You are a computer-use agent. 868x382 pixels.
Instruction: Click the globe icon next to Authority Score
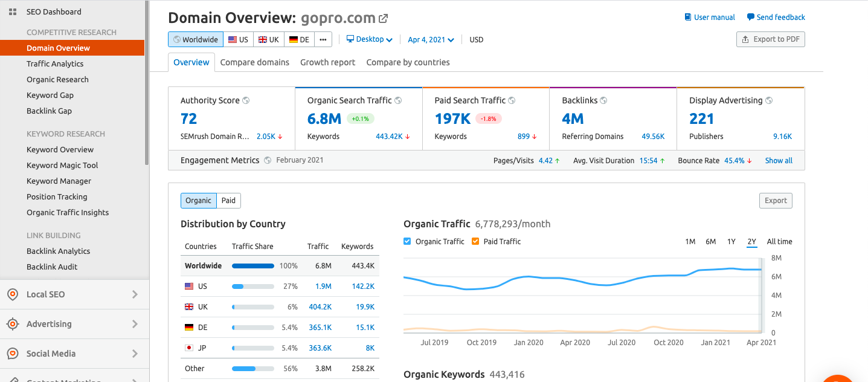246,100
